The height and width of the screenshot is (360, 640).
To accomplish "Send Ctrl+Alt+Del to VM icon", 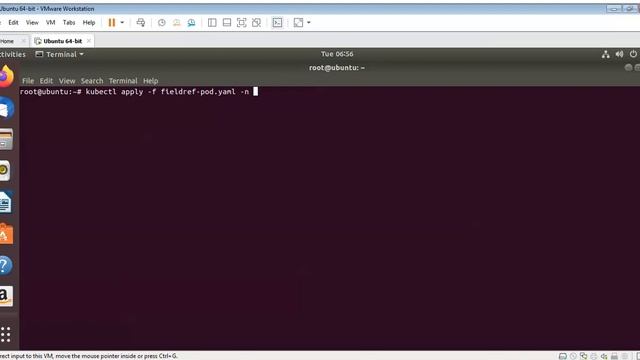I will click(x=141, y=22).
